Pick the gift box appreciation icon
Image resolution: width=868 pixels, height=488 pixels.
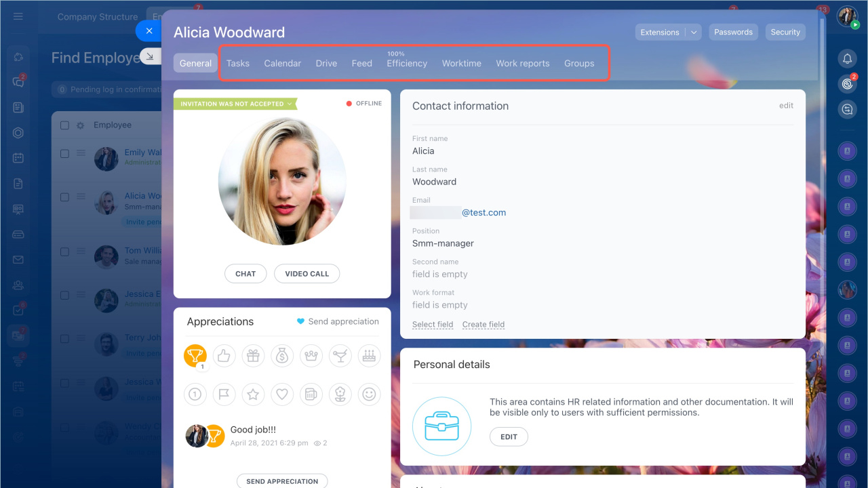pyautogui.click(x=253, y=355)
